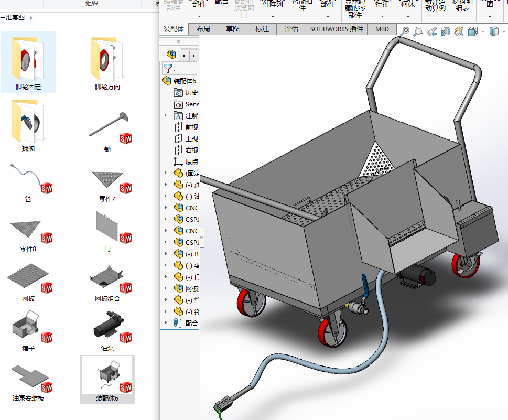Click the feature tree filter icon
Viewport: 508px width, 420px height.
click(168, 69)
